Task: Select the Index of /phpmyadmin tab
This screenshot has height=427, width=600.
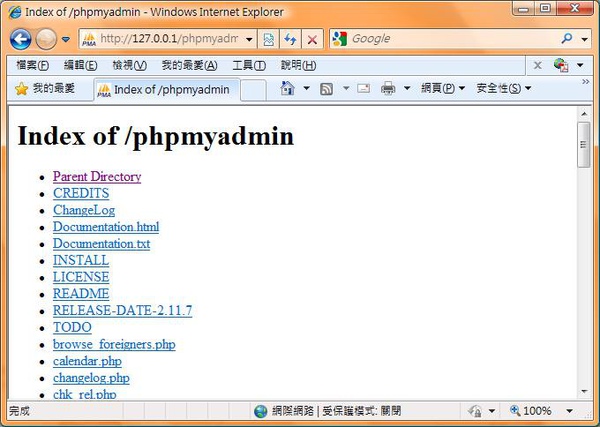Action: [x=167, y=90]
